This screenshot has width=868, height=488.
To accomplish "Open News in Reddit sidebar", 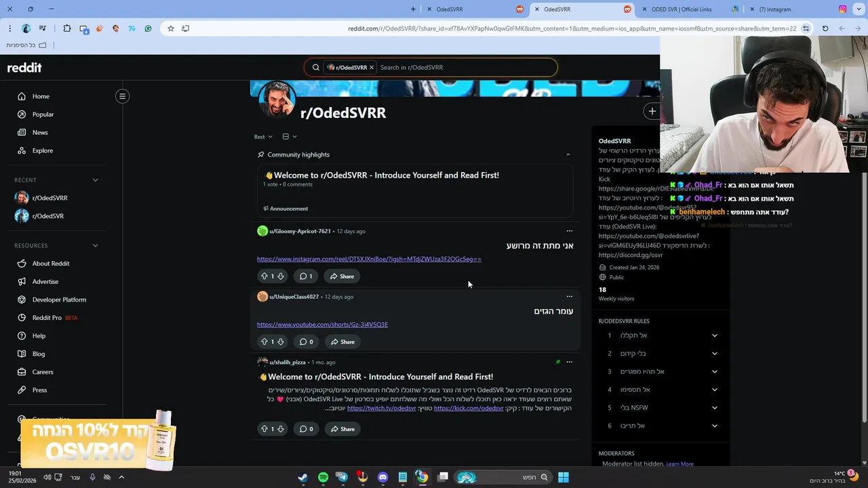I will click(40, 132).
